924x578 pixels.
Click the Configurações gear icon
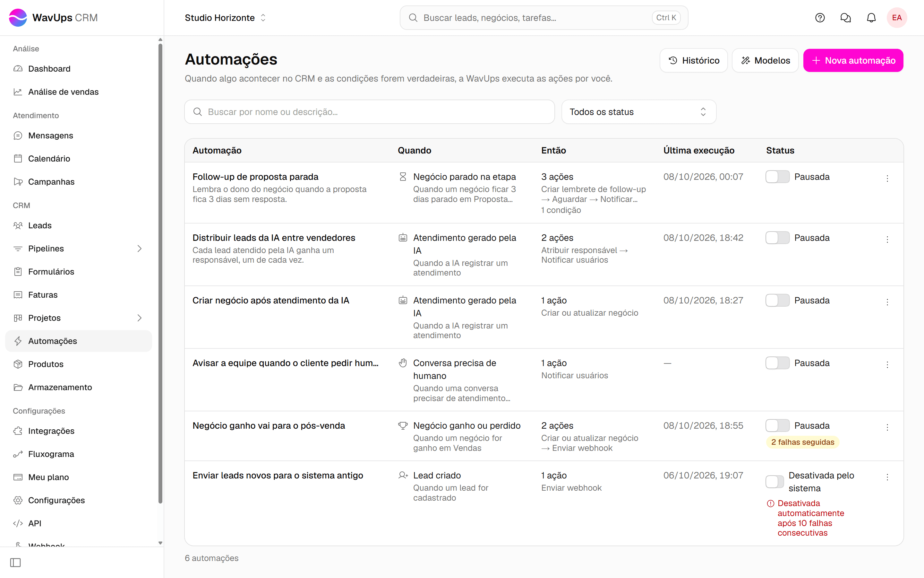coord(18,500)
